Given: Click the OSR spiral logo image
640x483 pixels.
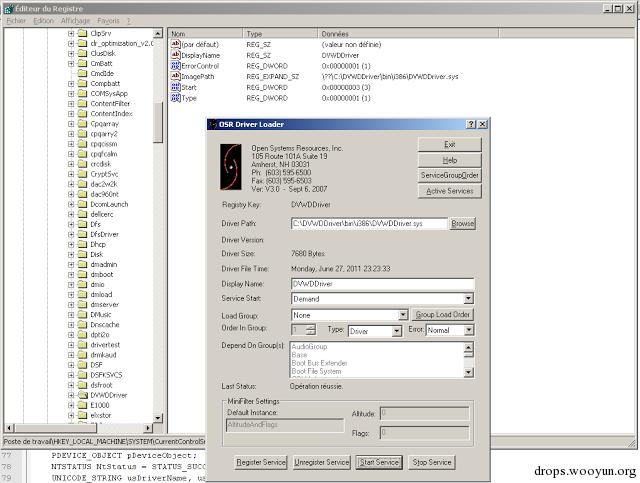Looking at the screenshot, I should [x=231, y=167].
